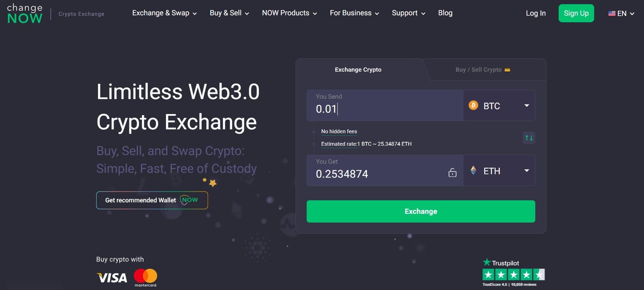Open the EN language dropdown
The width and height of the screenshot is (644, 290).
coord(621,13)
